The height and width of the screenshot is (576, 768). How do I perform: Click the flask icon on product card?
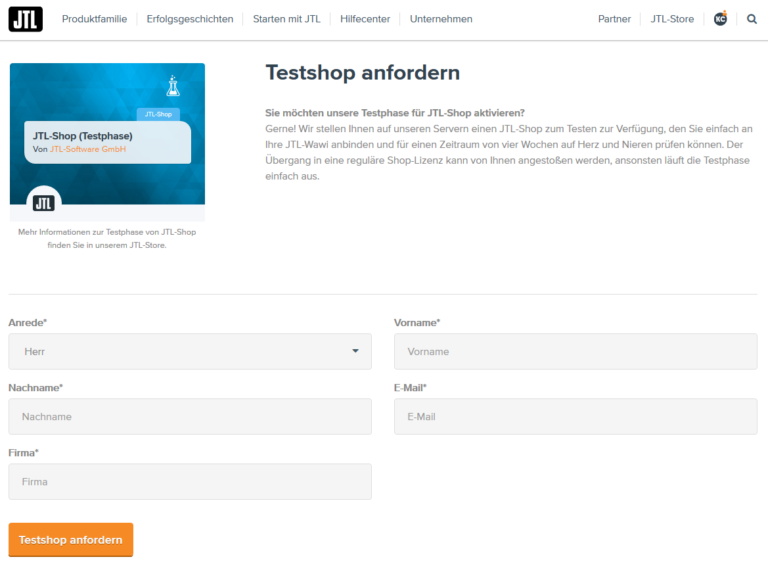point(173,85)
